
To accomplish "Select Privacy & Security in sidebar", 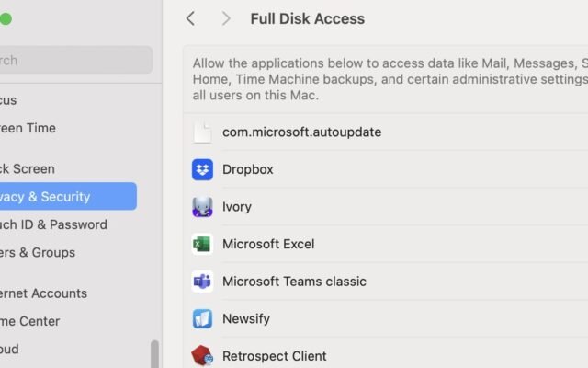I will pos(68,196).
